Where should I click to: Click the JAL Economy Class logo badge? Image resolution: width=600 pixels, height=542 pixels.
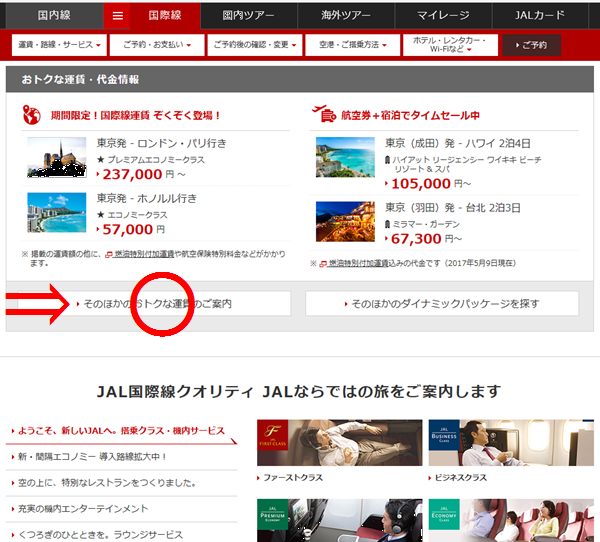tap(444, 514)
